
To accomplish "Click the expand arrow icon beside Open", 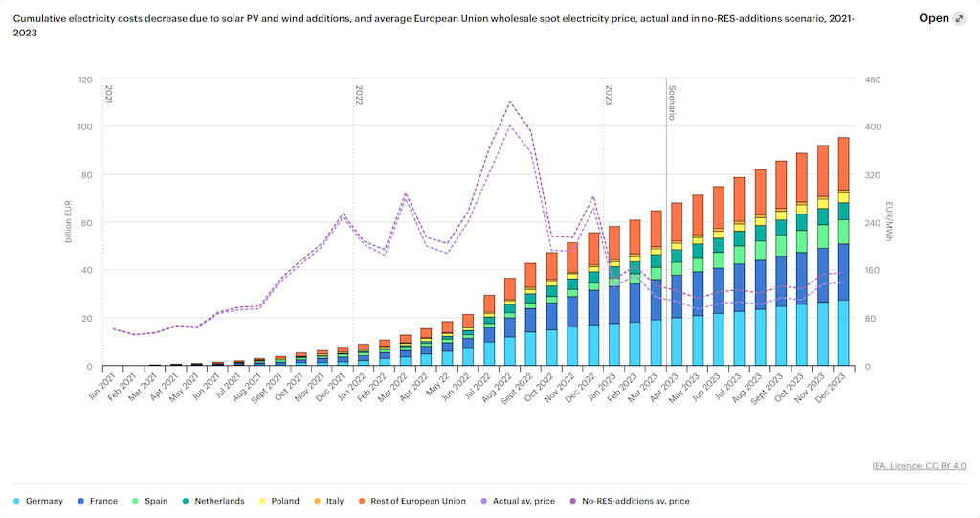I will click(959, 19).
